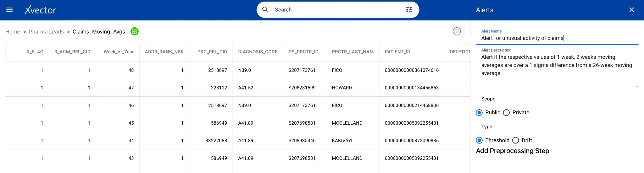644x173 pixels.
Task: Click the search magnifier icon
Action: (265, 10)
